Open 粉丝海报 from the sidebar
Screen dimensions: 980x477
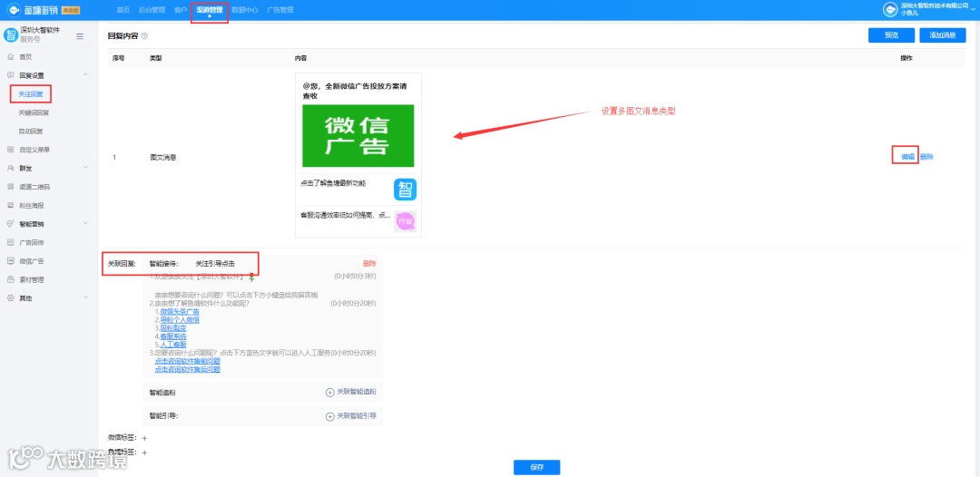click(x=31, y=206)
